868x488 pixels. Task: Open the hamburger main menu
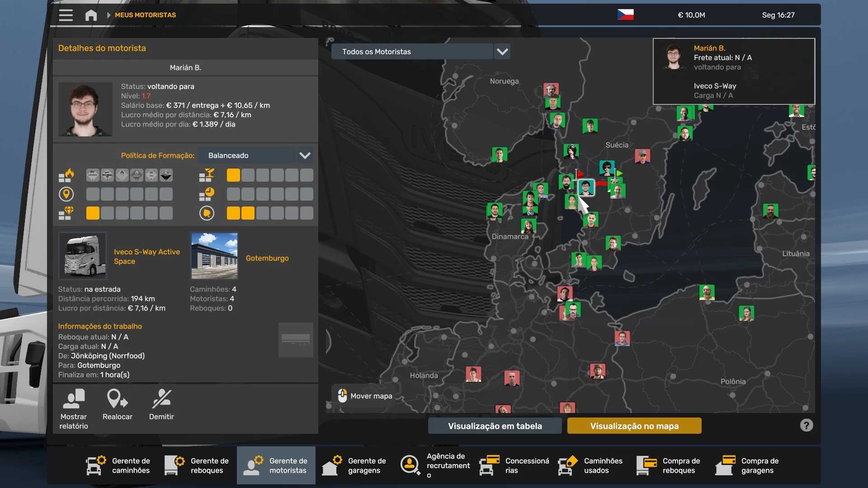click(66, 15)
